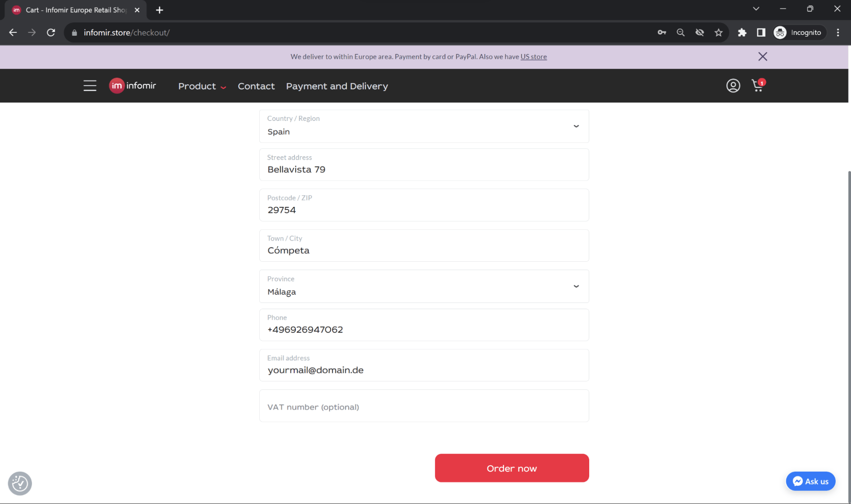The width and height of the screenshot is (851, 504).
Task: Open the Ask us Messenger chat
Action: point(810,481)
